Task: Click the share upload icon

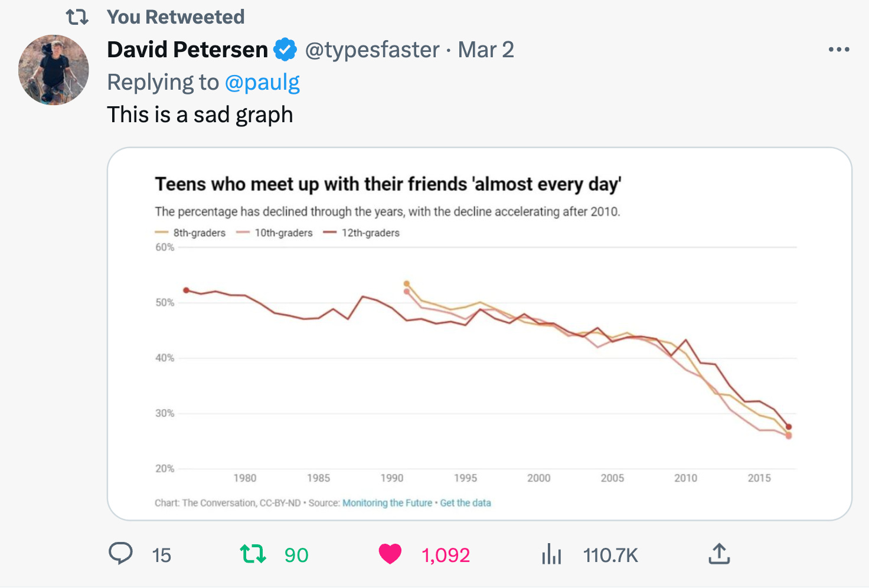Action: (x=718, y=554)
